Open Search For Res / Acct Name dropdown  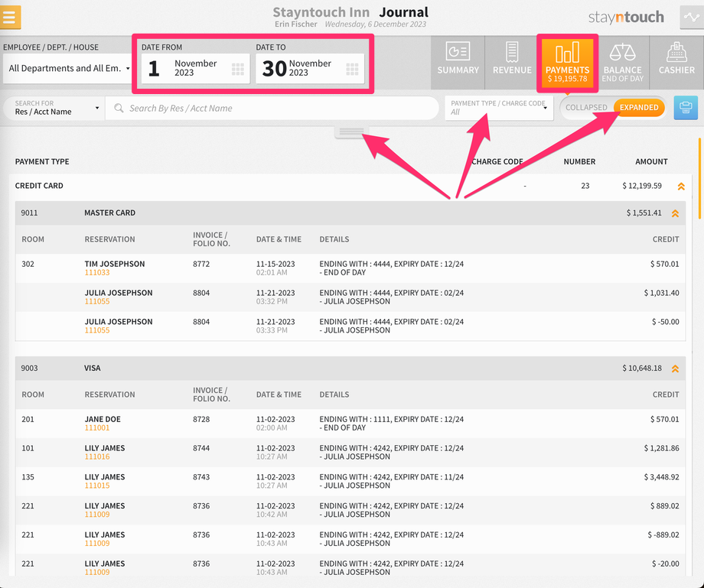[54, 108]
